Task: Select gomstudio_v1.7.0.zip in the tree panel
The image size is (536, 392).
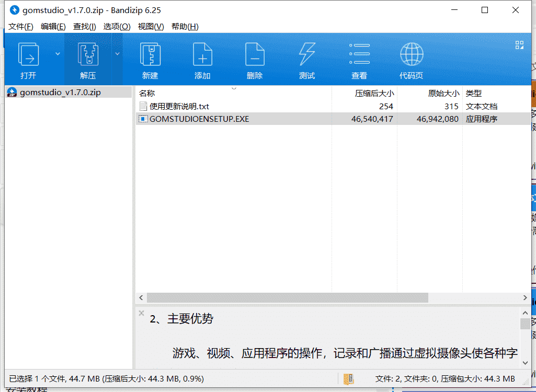Action: (x=69, y=93)
